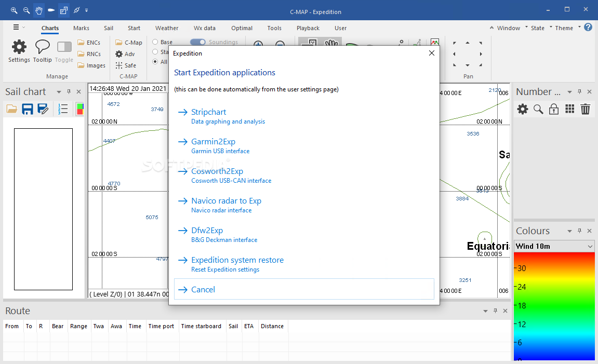Open the Window dropdown menu
The width and height of the screenshot is (598, 364).
pyautogui.click(x=508, y=28)
